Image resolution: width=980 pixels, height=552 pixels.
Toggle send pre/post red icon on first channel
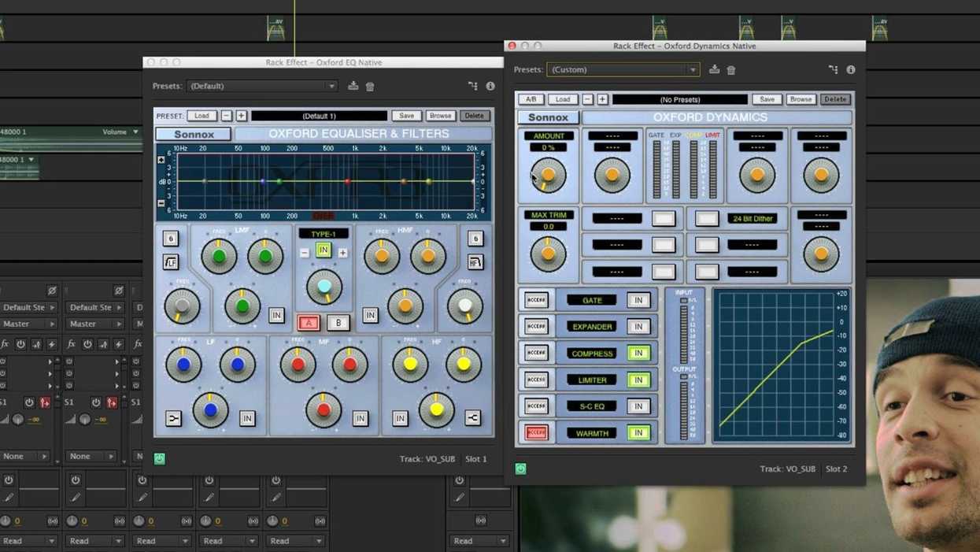click(x=45, y=402)
